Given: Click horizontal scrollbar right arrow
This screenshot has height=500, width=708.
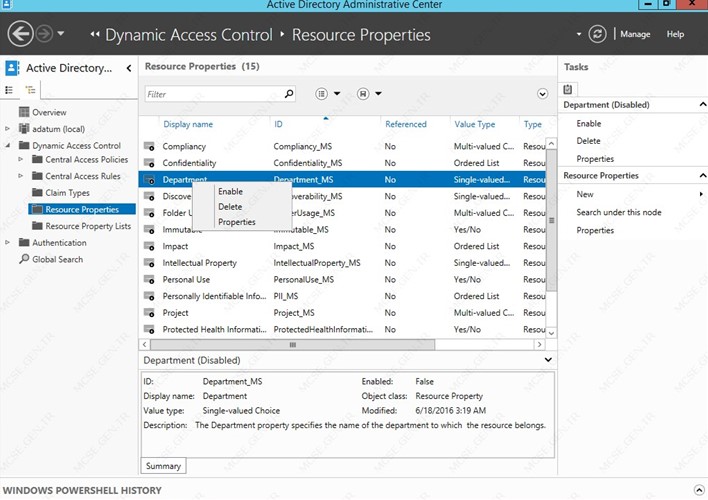Looking at the screenshot, I should coord(540,345).
